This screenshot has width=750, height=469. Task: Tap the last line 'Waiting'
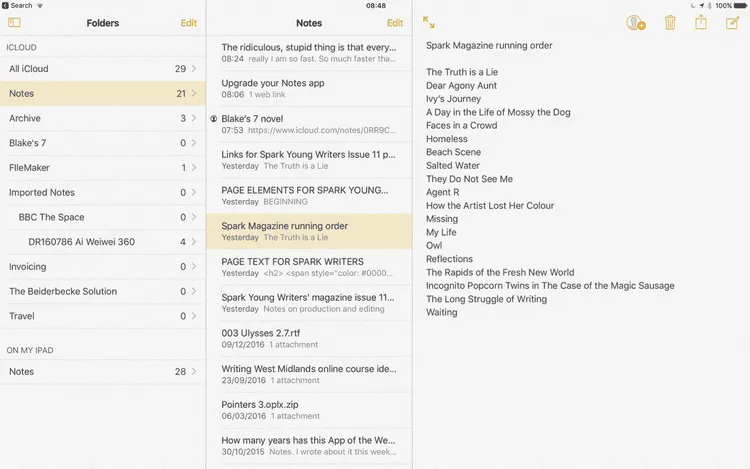coord(441,313)
